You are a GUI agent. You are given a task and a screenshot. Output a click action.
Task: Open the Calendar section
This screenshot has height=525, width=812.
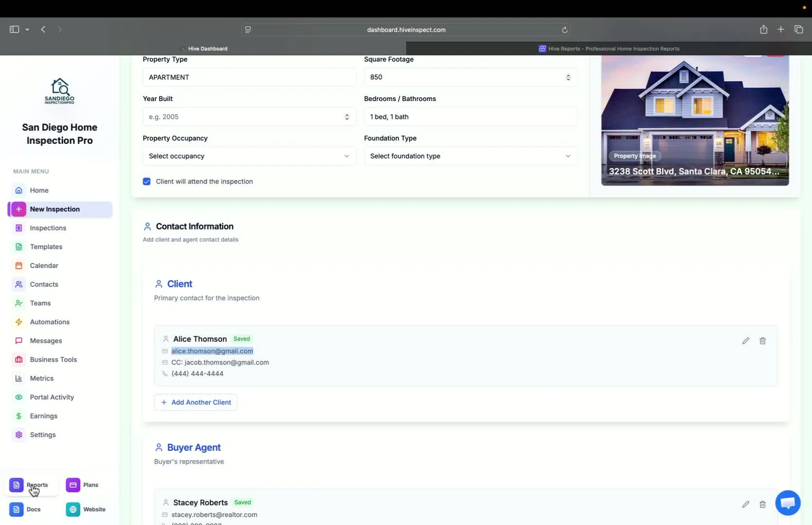pos(43,265)
